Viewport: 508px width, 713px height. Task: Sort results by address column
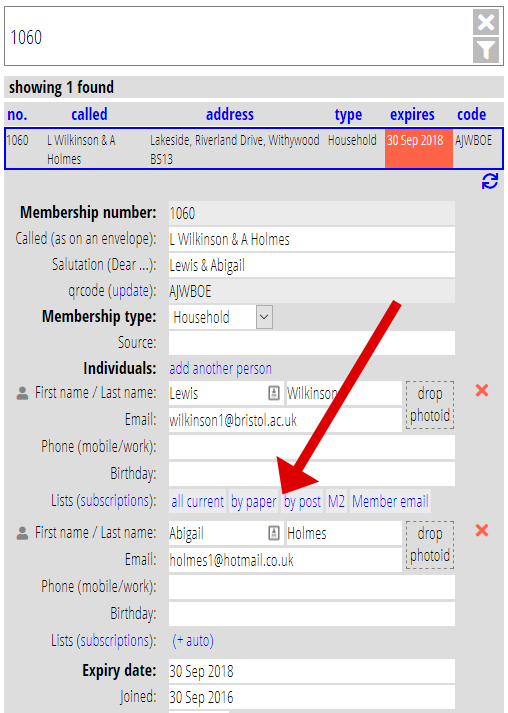pyautogui.click(x=230, y=114)
